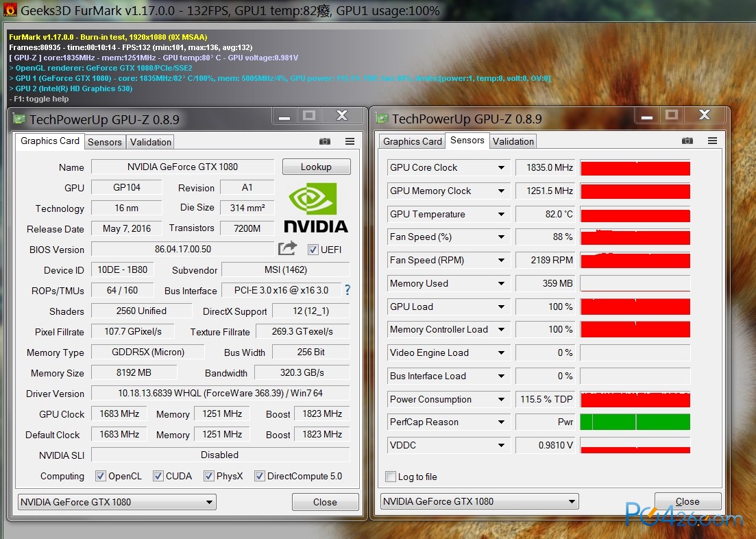756x539 pixels.
Task: Open the Video Engine Load dropdown
Action: point(502,352)
